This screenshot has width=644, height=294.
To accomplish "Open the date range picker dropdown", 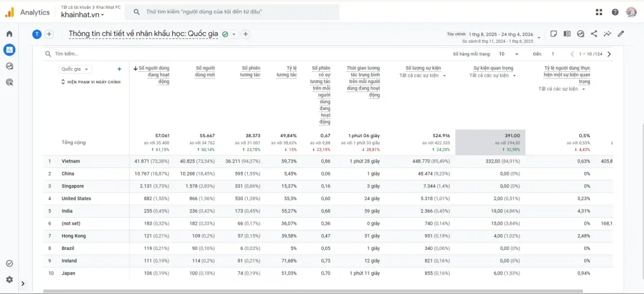I will click(539, 37).
